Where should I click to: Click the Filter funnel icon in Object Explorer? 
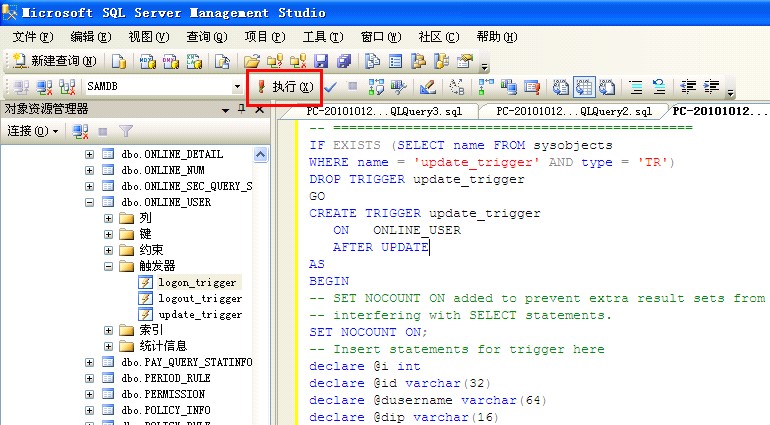coord(126,131)
